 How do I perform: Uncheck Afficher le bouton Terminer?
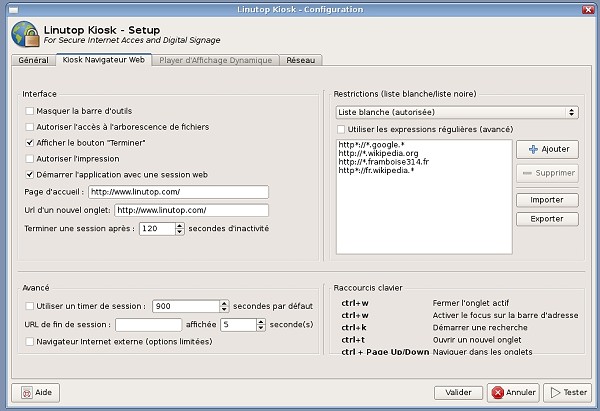pyautogui.click(x=29, y=143)
